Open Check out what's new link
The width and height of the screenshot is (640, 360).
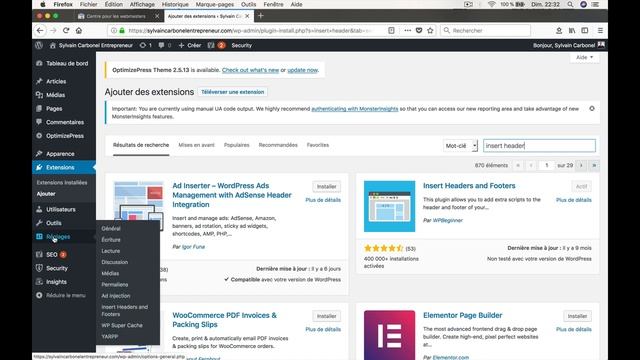coord(251,70)
